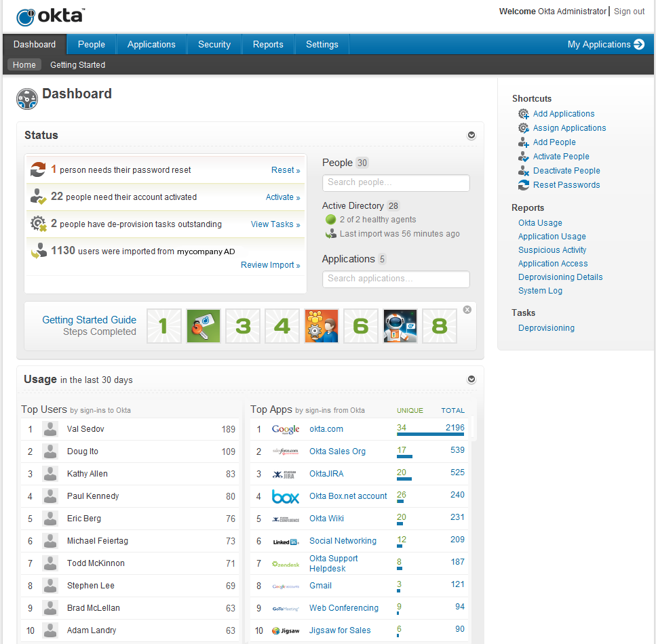Click the Sign out link
Image resolution: width=656 pixels, height=644 pixels.
tap(629, 12)
